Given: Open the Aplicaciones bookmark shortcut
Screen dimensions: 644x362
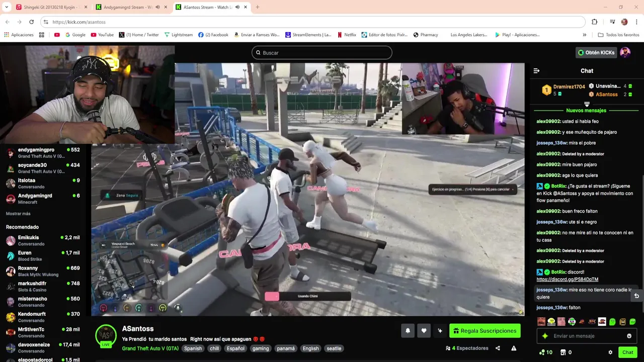Looking at the screenshot, I should point(19,35).
